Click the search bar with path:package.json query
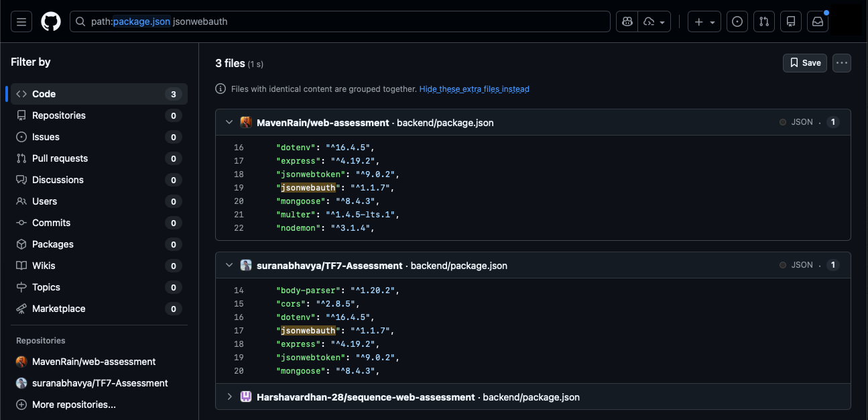 pyautogui.click(x=340, y=21)
